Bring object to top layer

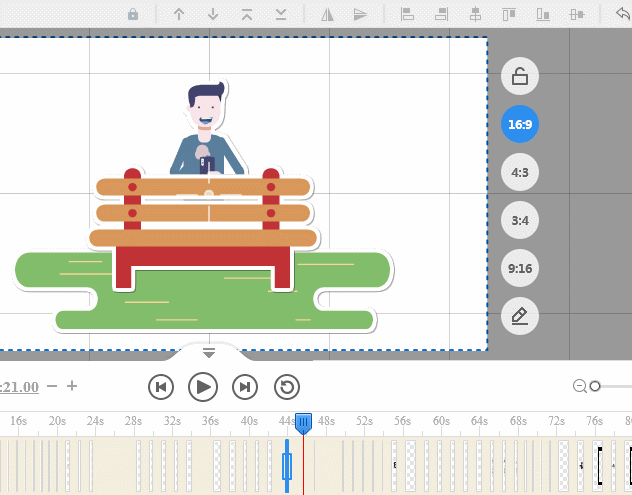tap(247, 14)
